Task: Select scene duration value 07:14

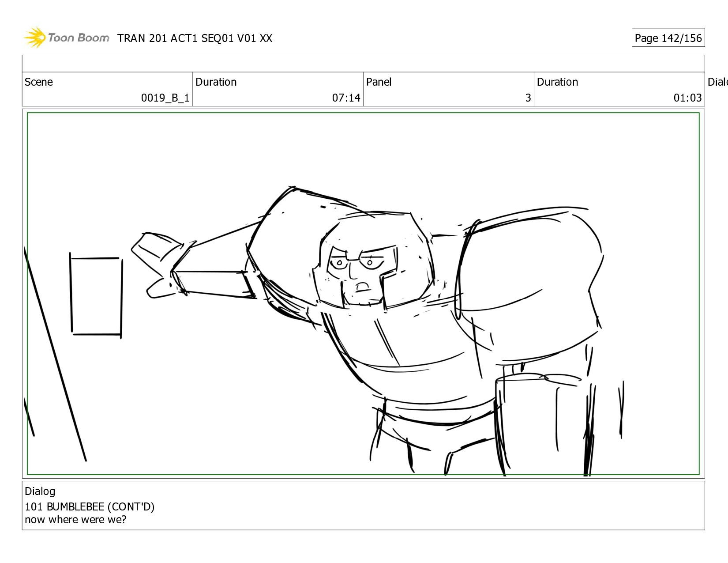Action: click(346, 98)
